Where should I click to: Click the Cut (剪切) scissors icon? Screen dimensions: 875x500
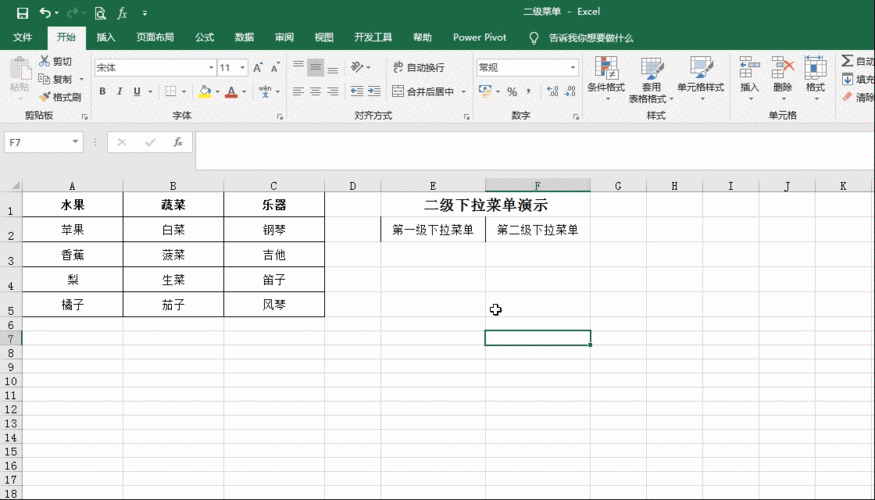[45, 62]
